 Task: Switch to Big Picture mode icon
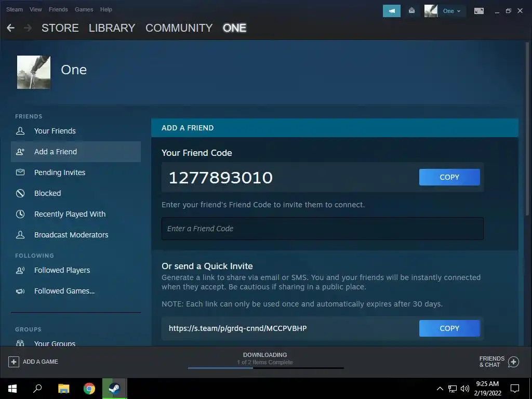478,11
